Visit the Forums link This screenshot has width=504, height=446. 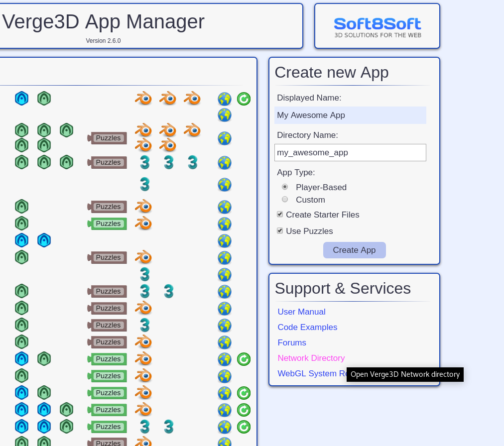[292, 342]
